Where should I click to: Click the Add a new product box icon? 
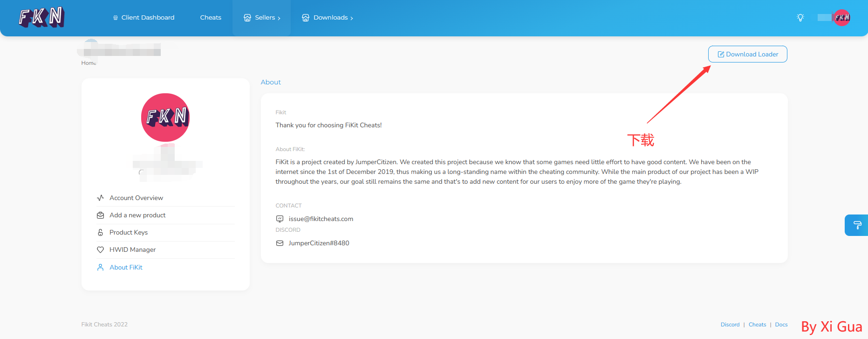100,215
